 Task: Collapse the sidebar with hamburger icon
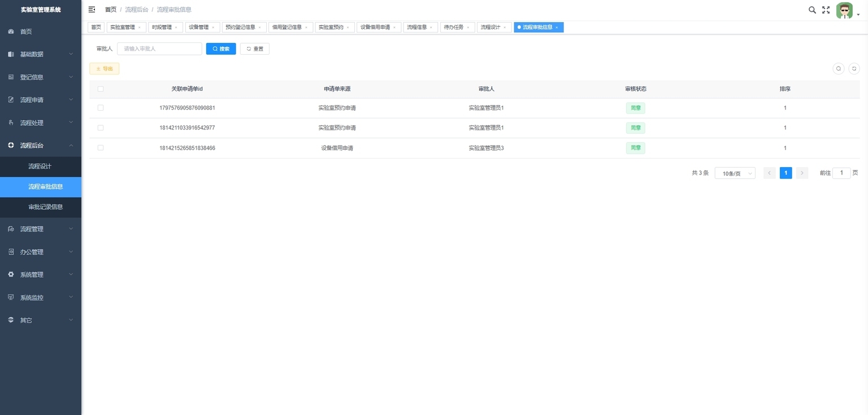92,10
